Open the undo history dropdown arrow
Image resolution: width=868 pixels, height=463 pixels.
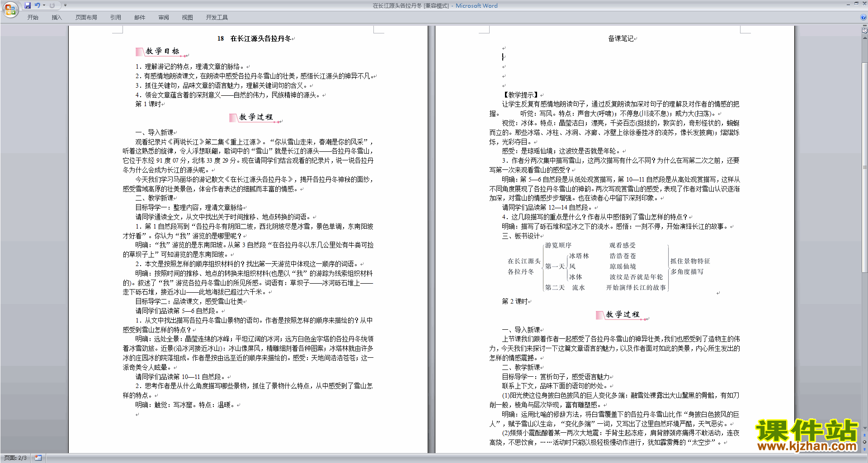[44, 5]
